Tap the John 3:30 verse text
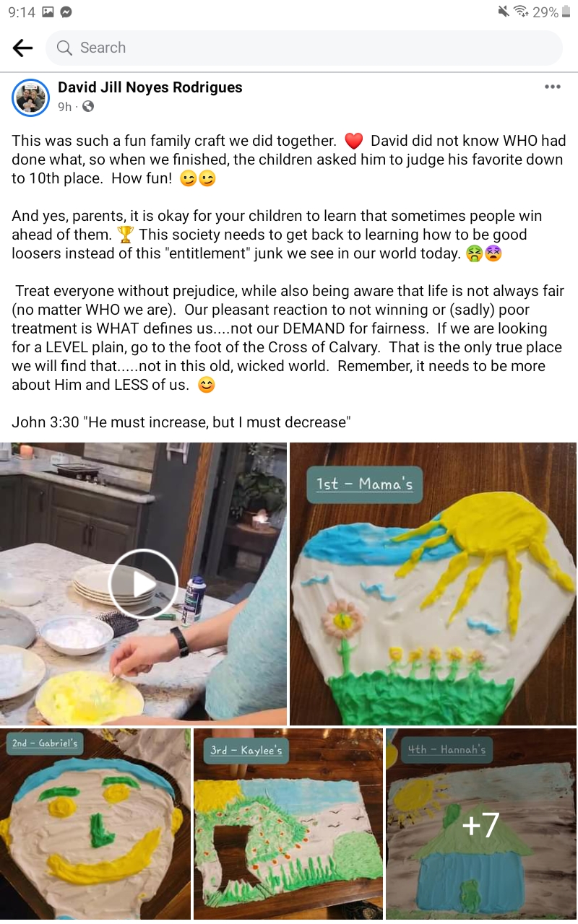 181,422
